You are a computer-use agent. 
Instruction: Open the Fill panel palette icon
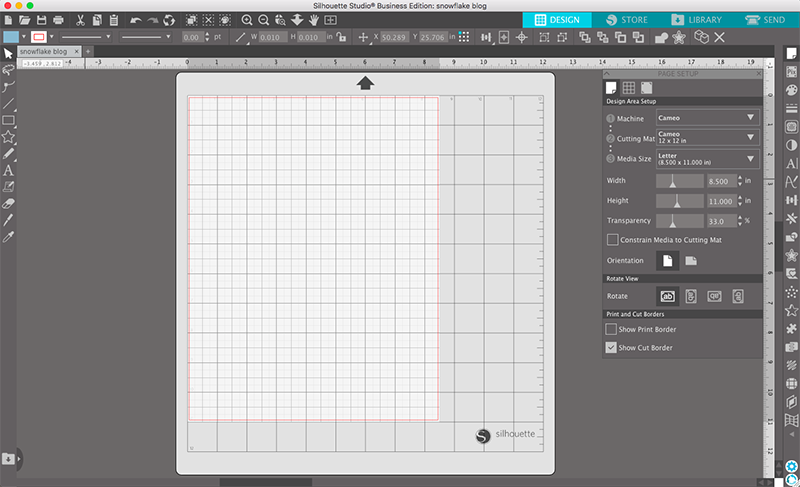pyautogui.click(x=791, y=90)
